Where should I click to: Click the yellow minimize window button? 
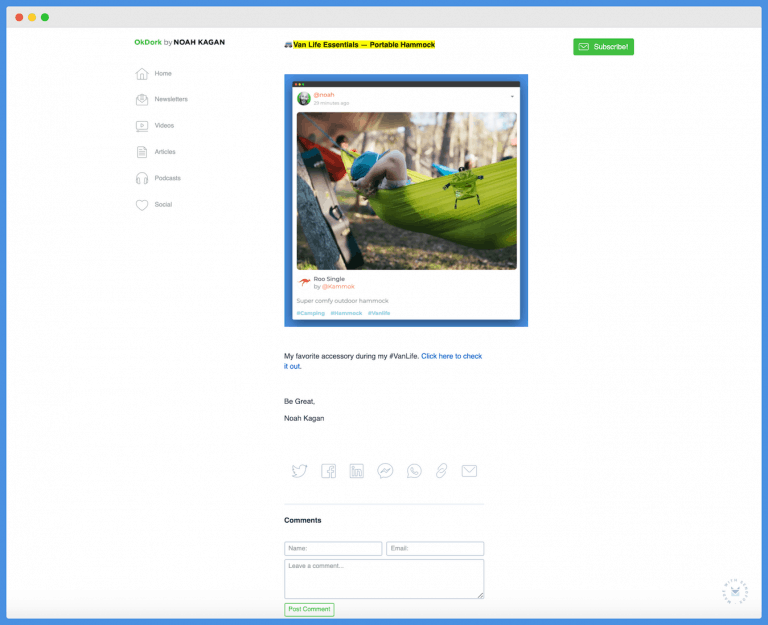click(32, 17)
